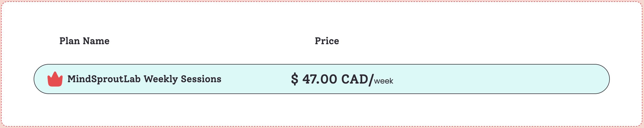Click the Price column header
The width and height of the screenshot is (644, 128).
[327, 41]
